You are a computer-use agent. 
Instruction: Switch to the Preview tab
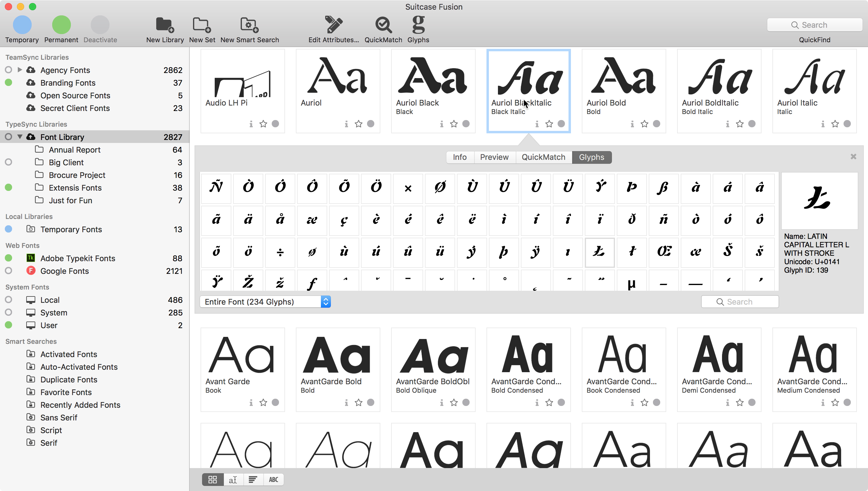[x=494, y=157]
